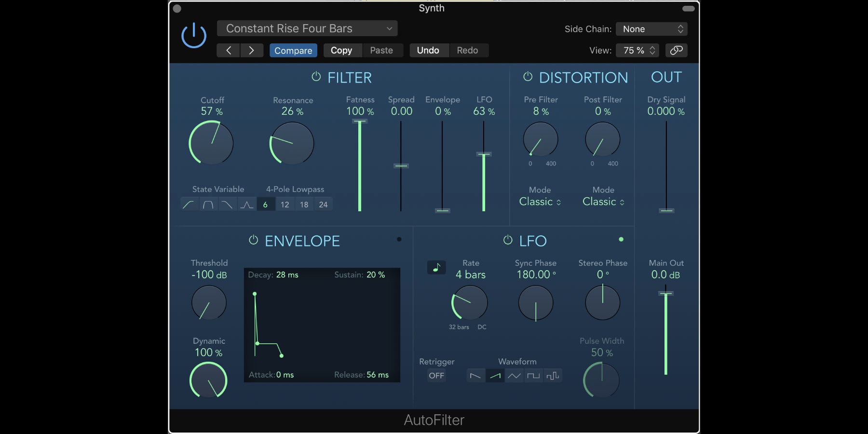Choose the descending sawtooth LFO waveform

click(475, 376)
